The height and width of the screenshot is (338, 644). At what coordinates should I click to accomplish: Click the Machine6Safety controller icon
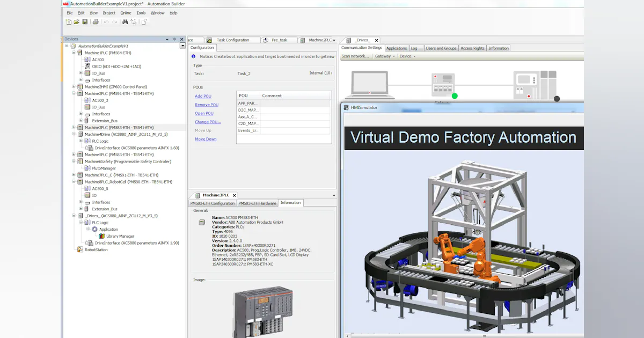point(80,161)
